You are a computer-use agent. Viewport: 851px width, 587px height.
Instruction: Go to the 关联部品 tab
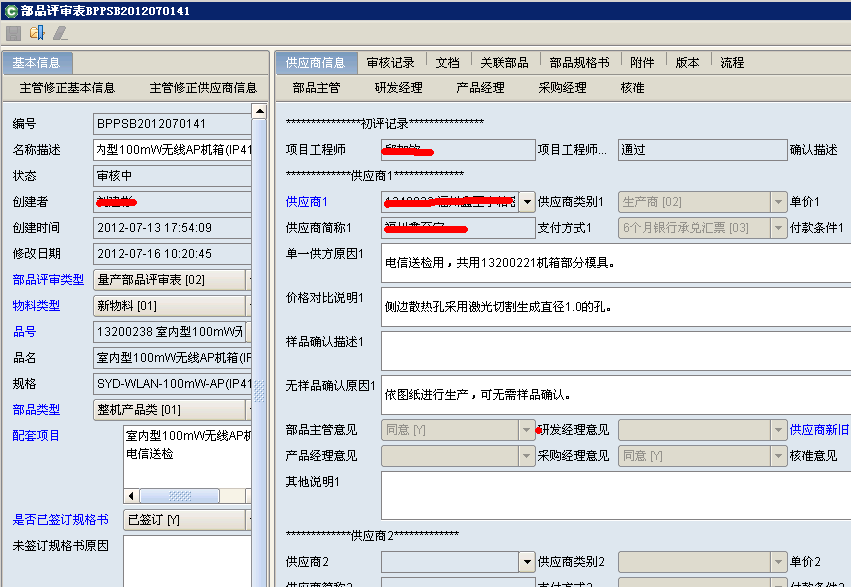point(504,62)
